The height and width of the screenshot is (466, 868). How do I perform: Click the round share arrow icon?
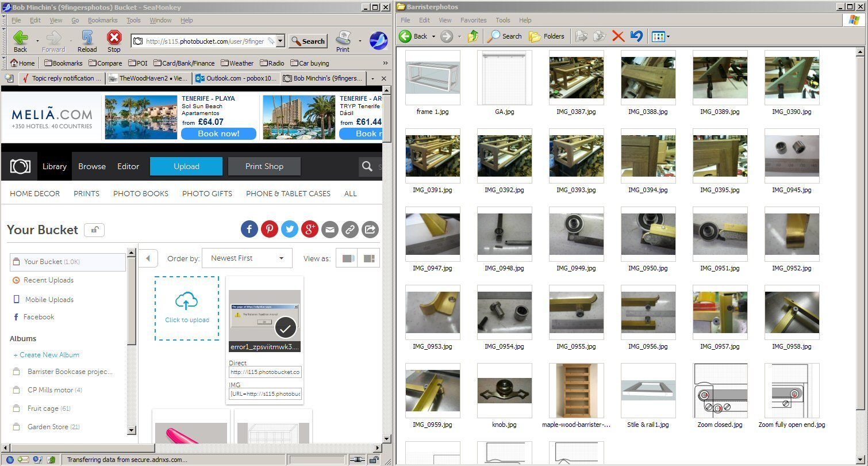(x=370, y=229)
